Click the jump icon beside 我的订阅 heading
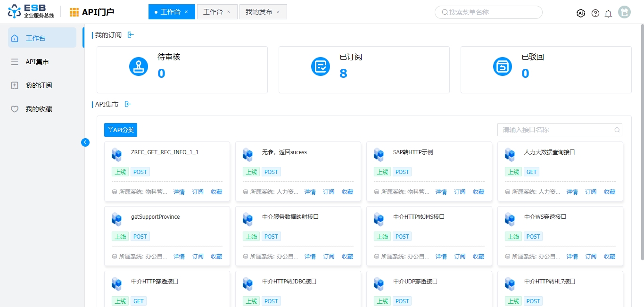 [x=131, y=35]
